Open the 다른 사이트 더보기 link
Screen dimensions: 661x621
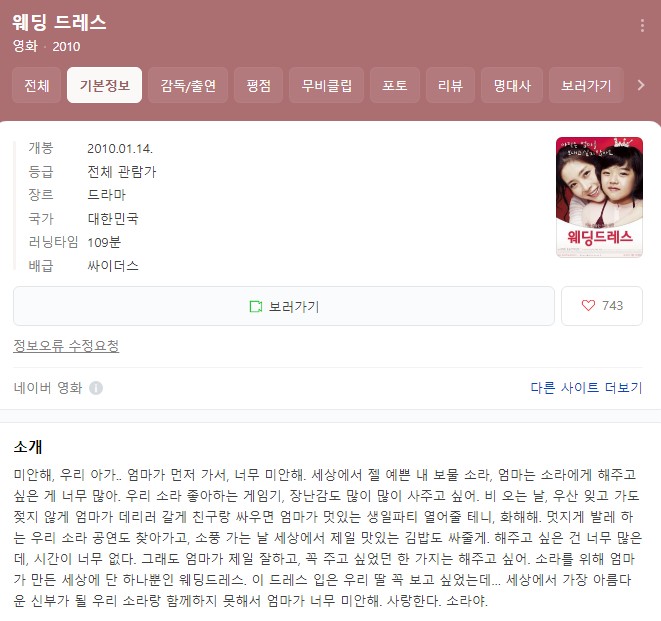coord(586,387)
